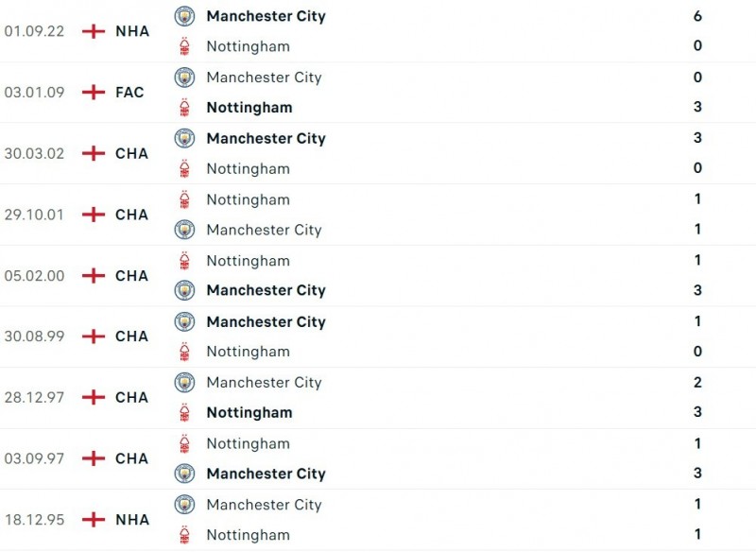Click Manchester City crest in 30.08.99 match

(184, 321)
